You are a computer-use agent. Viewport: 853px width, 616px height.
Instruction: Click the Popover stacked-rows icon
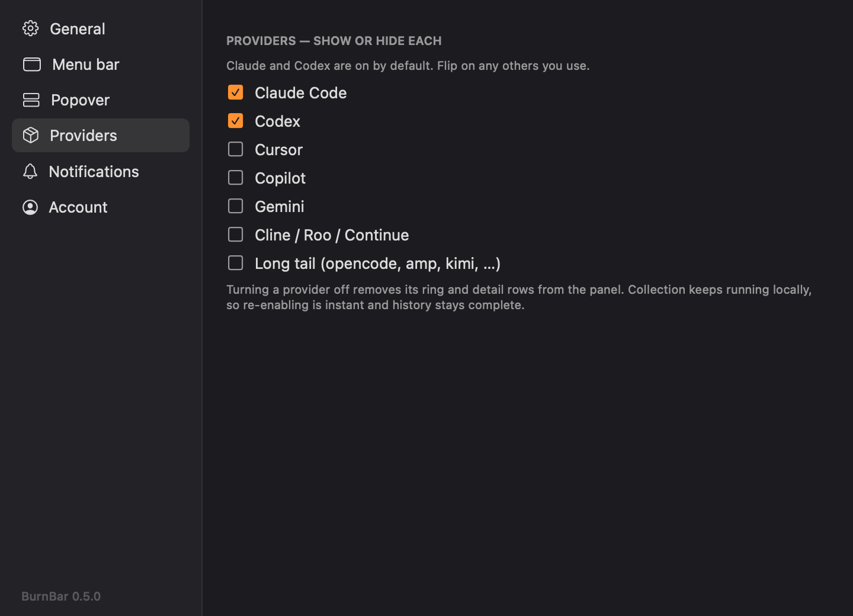coord(31,100)
